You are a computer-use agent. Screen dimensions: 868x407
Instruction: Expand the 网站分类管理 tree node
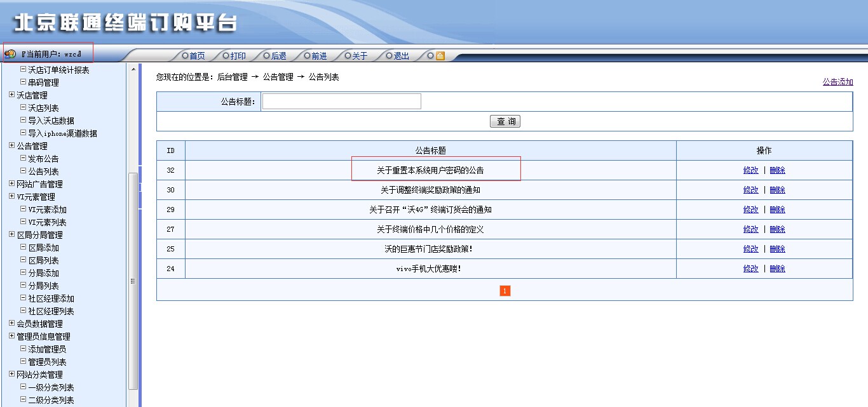click(12, 374)
